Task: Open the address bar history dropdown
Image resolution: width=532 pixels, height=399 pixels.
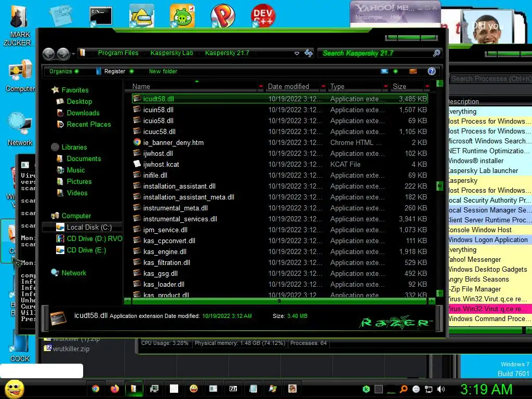Action: (297, 54)
